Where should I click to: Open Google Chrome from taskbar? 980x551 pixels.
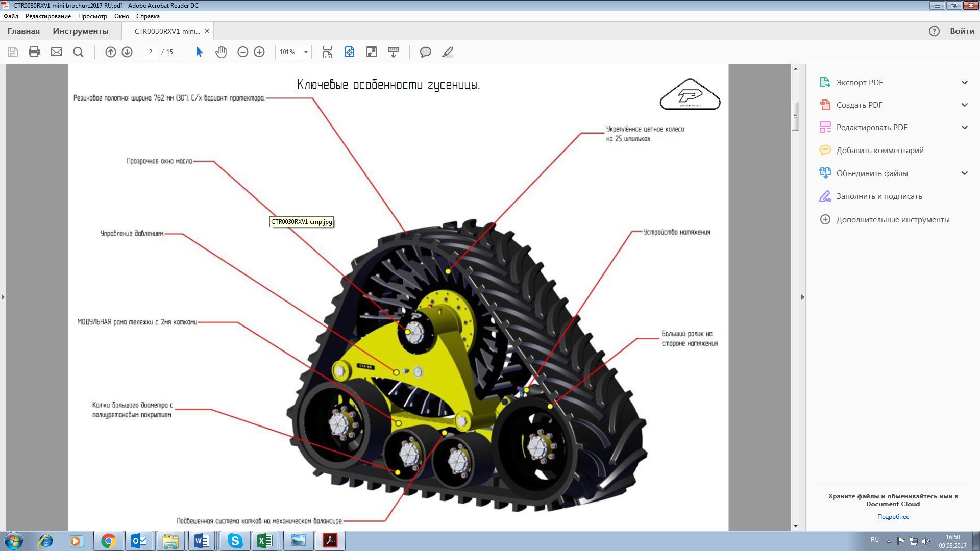(108, 541)
